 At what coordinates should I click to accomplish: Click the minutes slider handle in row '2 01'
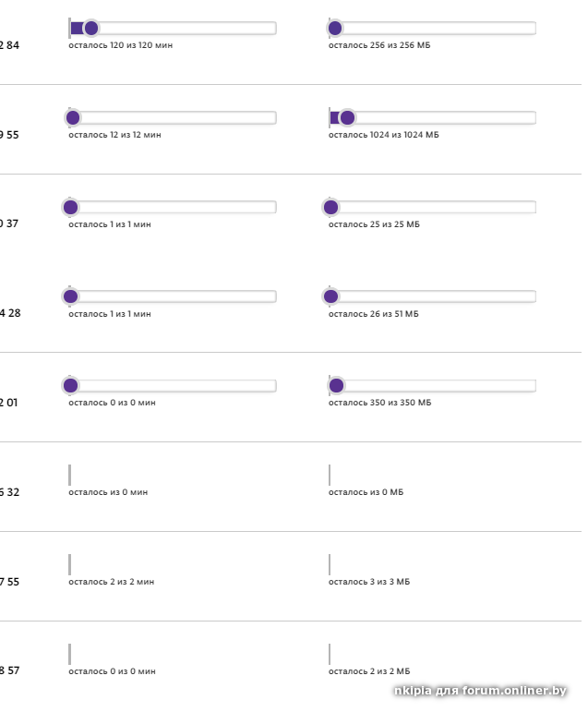point(69,385)
